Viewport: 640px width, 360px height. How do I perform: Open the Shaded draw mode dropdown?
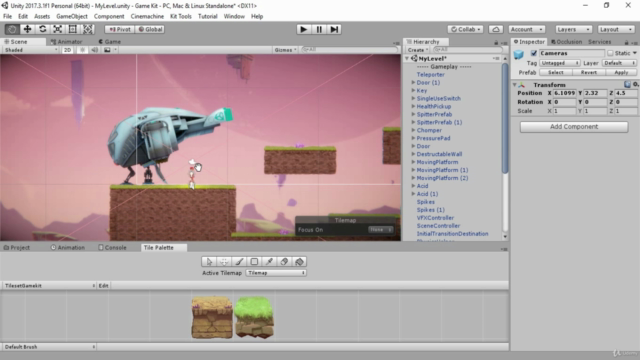[31, 50]
